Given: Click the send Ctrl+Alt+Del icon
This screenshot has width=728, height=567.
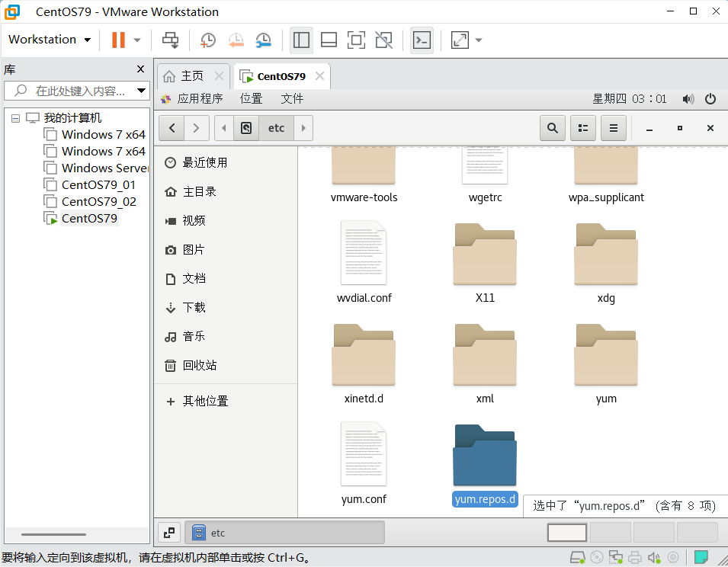Looking at the screenshot, I should click(171, 40).
